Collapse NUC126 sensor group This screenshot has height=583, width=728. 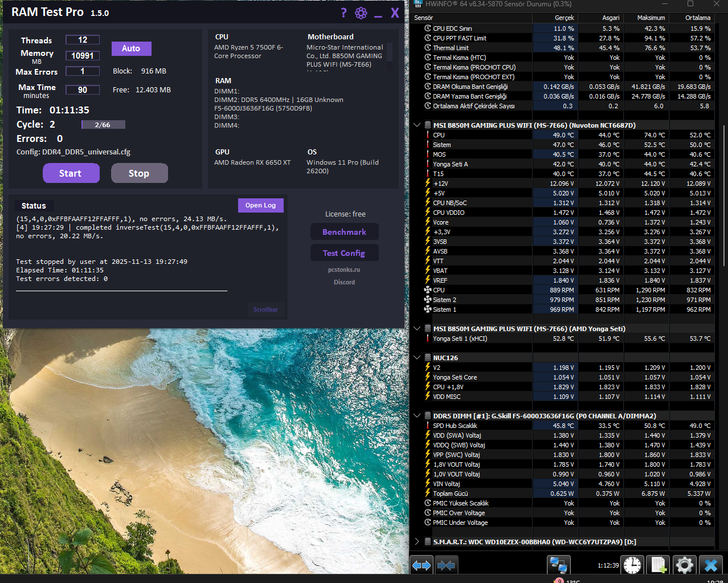coord(417,358)
